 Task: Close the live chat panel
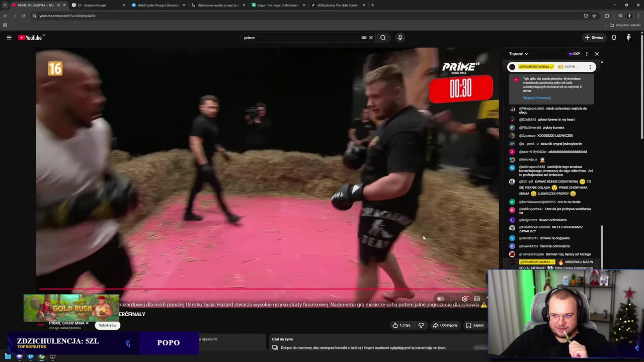pyautogui.click(x=597, y=54)
